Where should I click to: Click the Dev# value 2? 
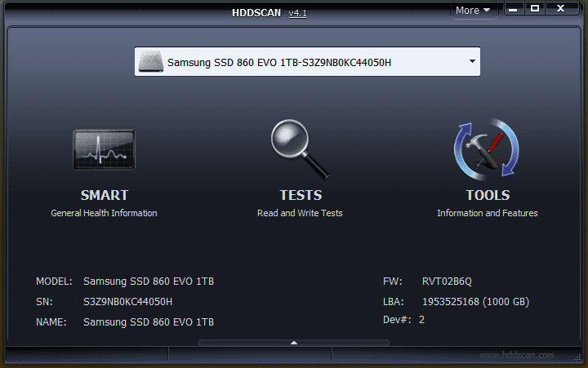click(421, 320)
